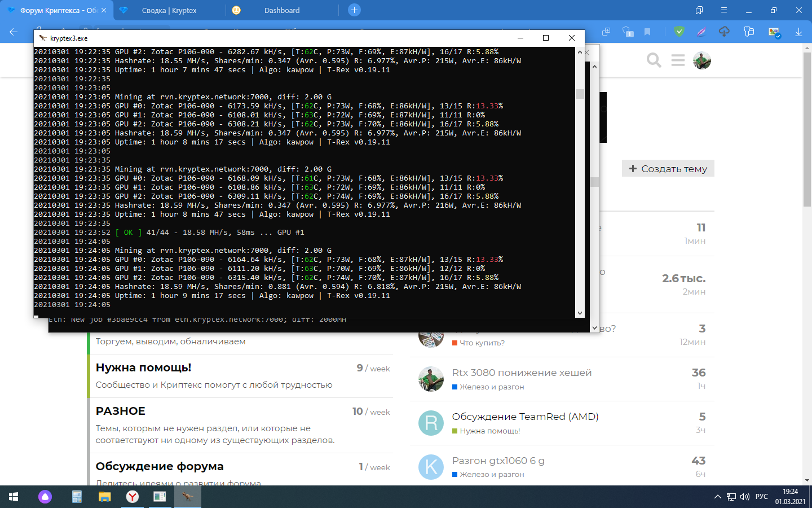
Task: Open the clock showing 19:24
Action: point(790,497)
